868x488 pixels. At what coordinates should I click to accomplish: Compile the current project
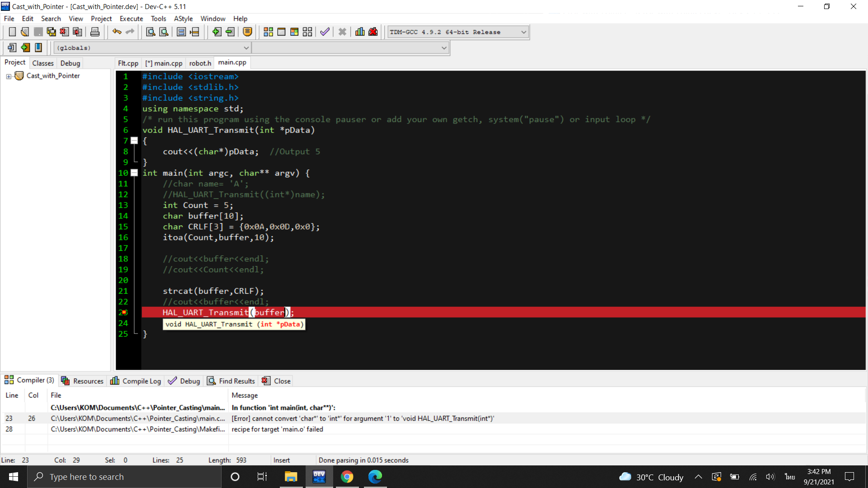click(x=268, y=32)
